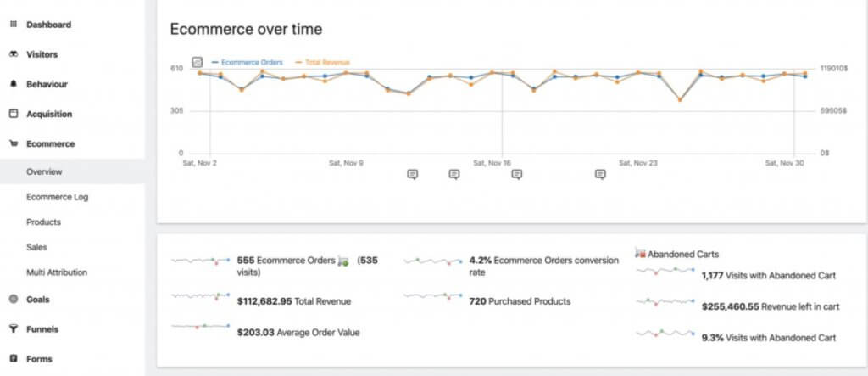This screenshot has height=376, width=868.
Task: Click the 4.2% Ecommerce Orders conversion rate
Action: (x=543, y=267)
